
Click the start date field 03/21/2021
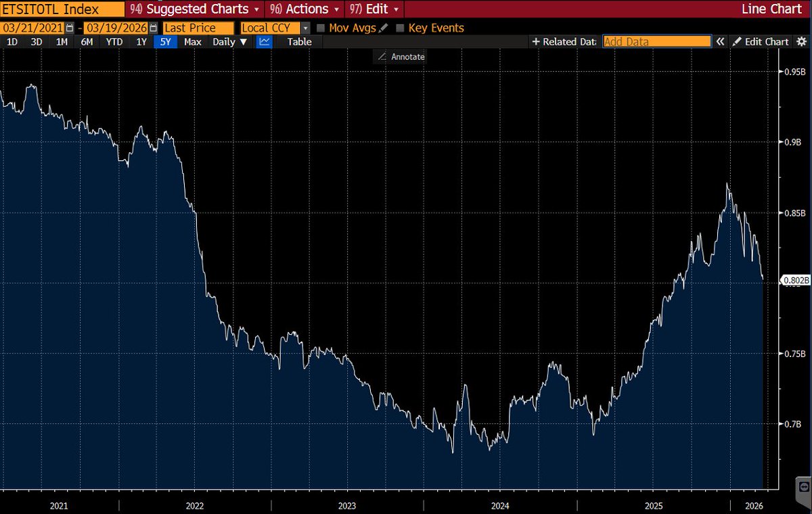32,28
